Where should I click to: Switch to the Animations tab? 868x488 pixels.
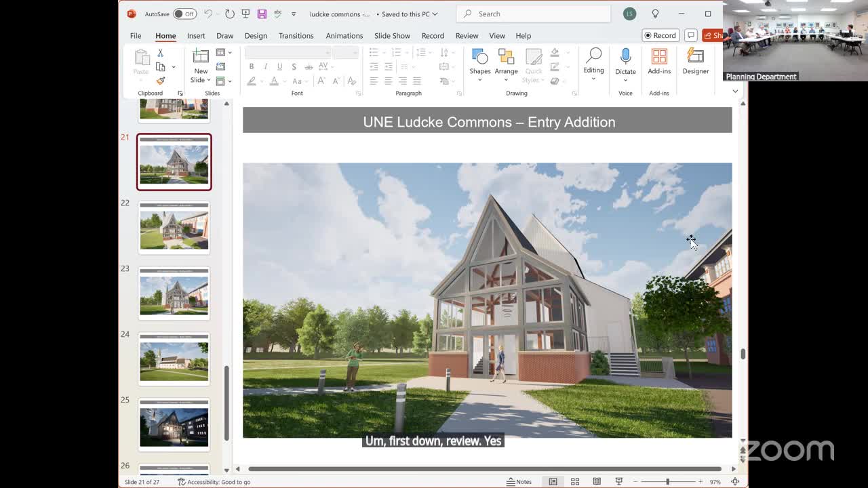click(x=344, y=35)
